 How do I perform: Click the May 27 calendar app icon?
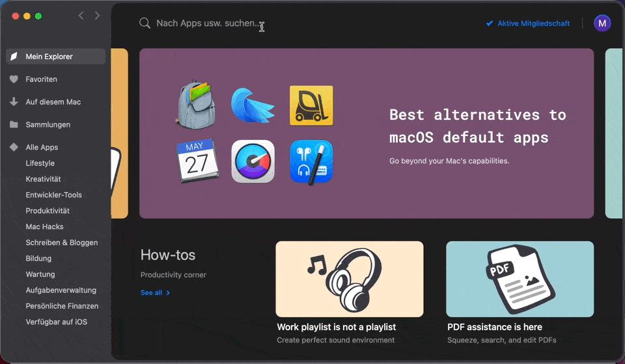pos(197,161)
